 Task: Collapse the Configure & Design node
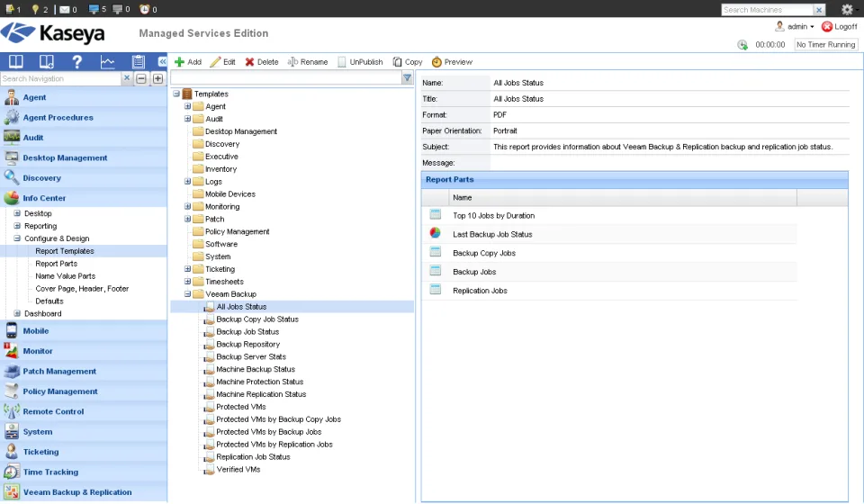(x=17, y=238)
